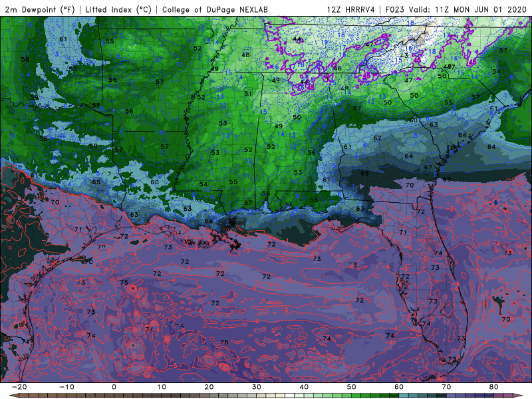
Task: Click the "60" color scale label
Action: coord(399,387)
